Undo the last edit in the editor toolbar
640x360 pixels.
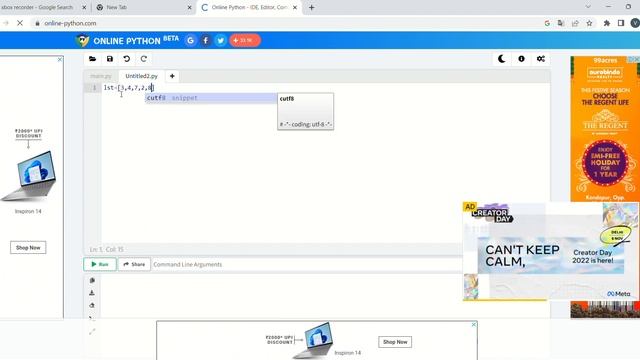[x=127, y=59]
